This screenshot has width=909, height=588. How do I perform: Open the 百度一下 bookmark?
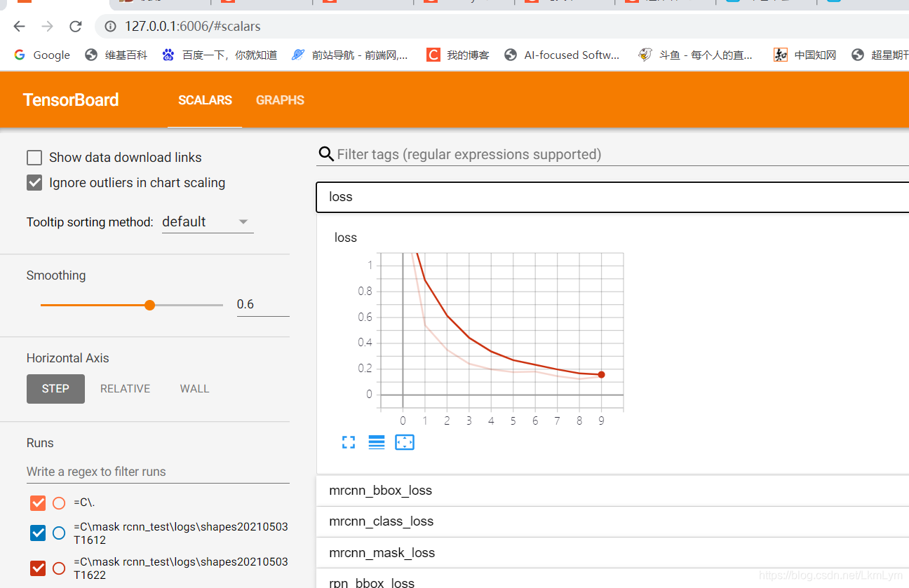pos(220,55)
